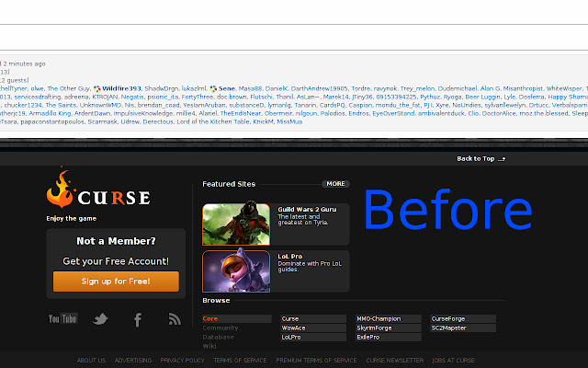This screenshot has height=368, width=588.
Task: View user TheEndIsNear
Action: click(x=241, y=113)
